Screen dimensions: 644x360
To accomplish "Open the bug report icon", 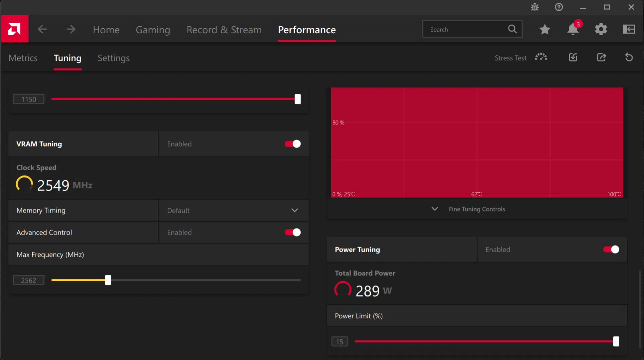I will pyautogui.click(x=535, y=7).
